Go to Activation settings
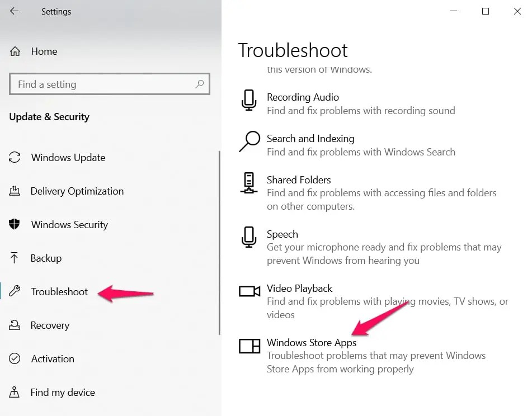 [x=53, y=359]
